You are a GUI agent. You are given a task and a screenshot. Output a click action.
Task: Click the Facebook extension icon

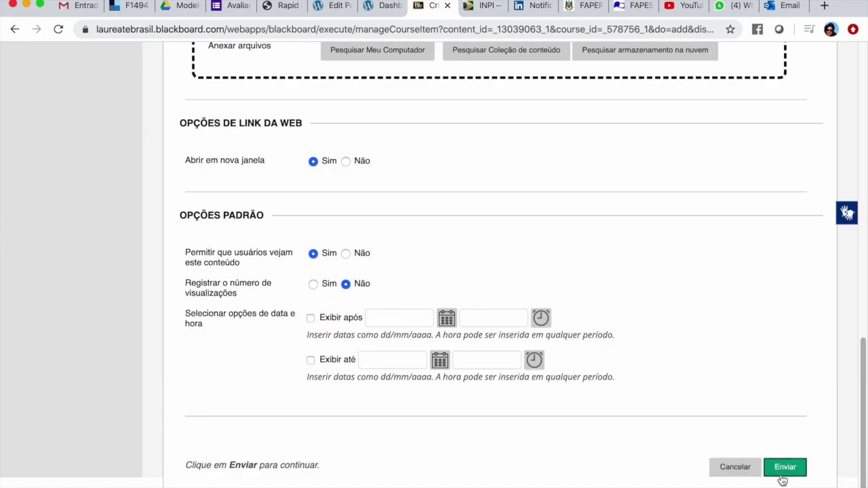coord(757,29)
